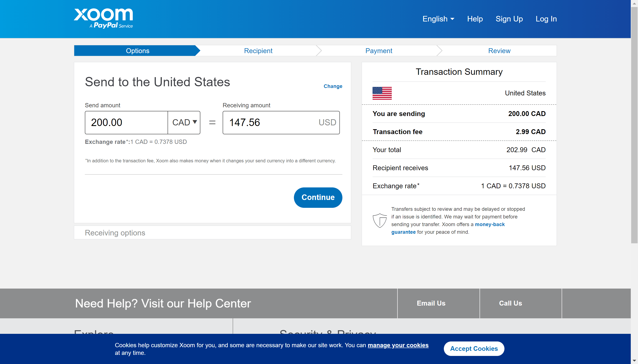
Task: Select the Call Us option
Action: click(x=511, y=303)
